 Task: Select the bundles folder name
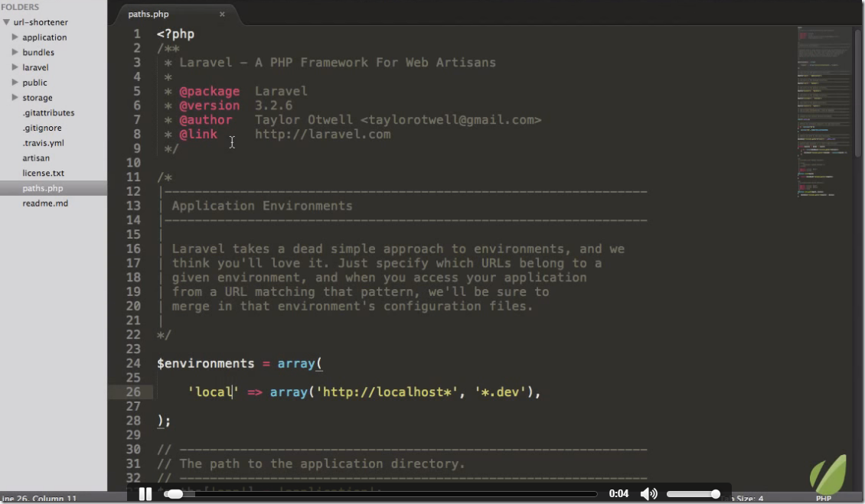pos(38,52)
